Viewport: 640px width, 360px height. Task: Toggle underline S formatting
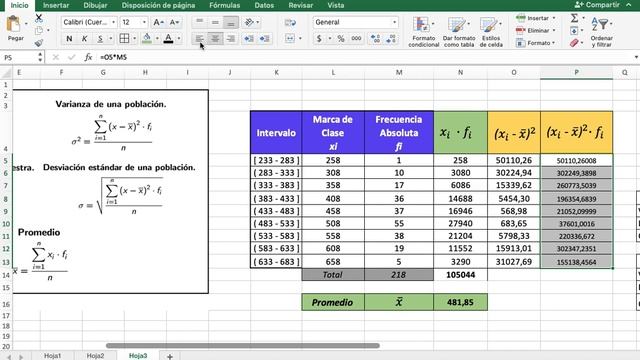pos(100,39)
